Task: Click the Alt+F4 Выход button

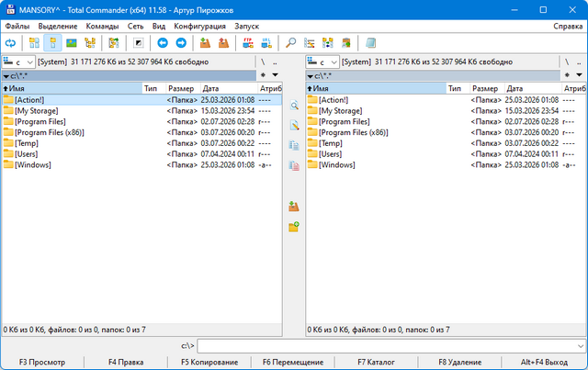Action: coord(544,362)
